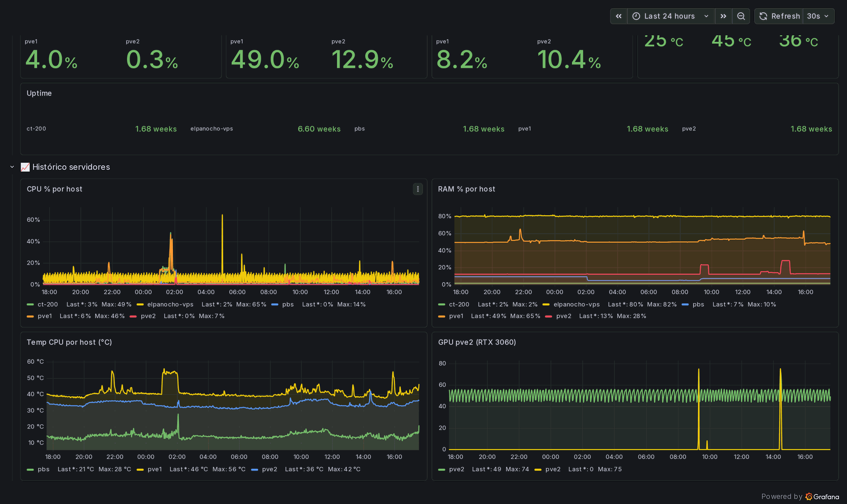The width and height of the screenshot is (847, 504).
Task: Click orange pve1 color swatch in CPU legend
Action: pos(30,316)
